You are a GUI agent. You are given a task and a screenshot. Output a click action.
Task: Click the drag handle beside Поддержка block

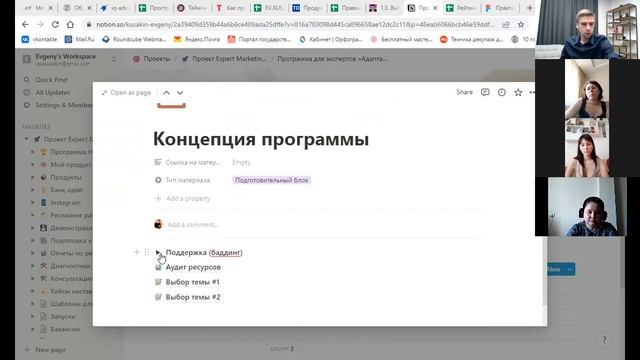(147, 252)
